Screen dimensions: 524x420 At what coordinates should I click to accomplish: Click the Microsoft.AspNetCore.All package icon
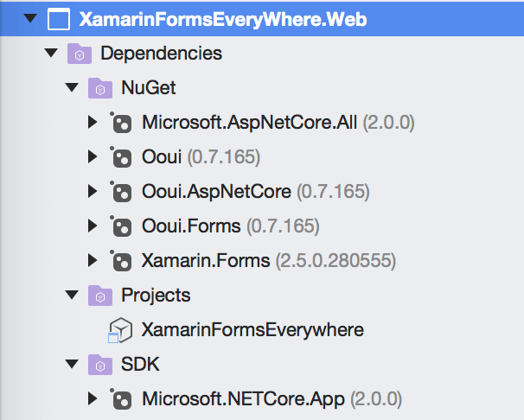[121, 123]
